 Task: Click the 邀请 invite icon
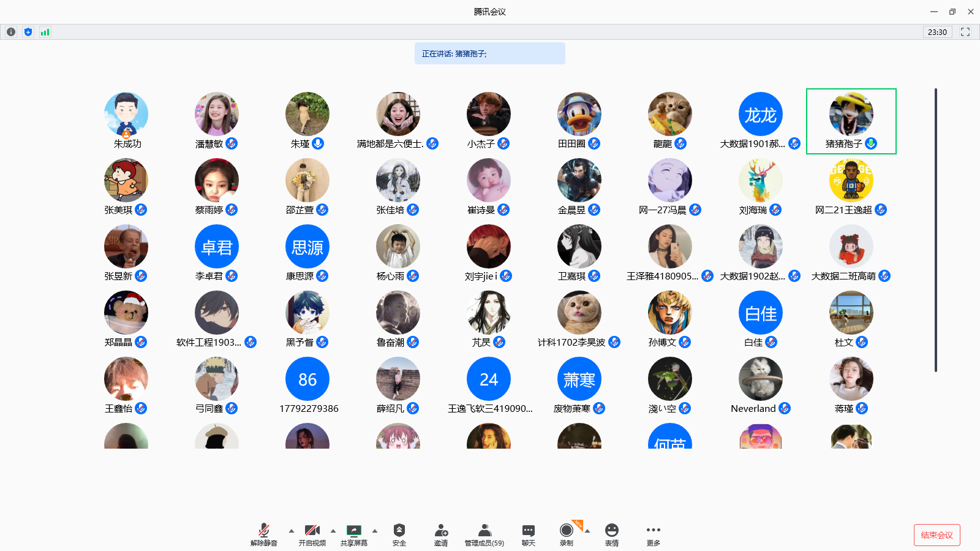point(441,534)
